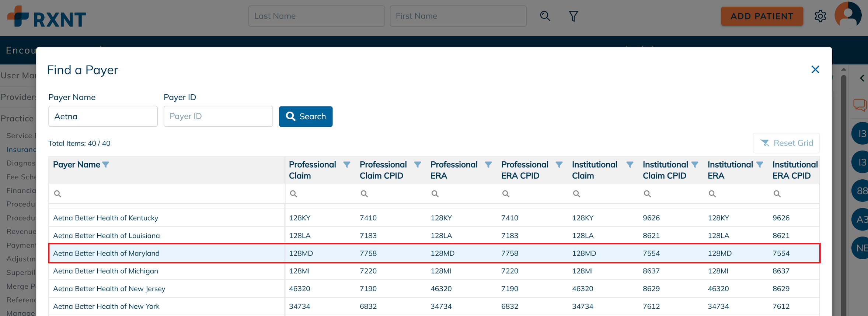The width and height of the screenshot is (868, 316).
Task: Click the ADD PATIENT button
Action: 761,16
